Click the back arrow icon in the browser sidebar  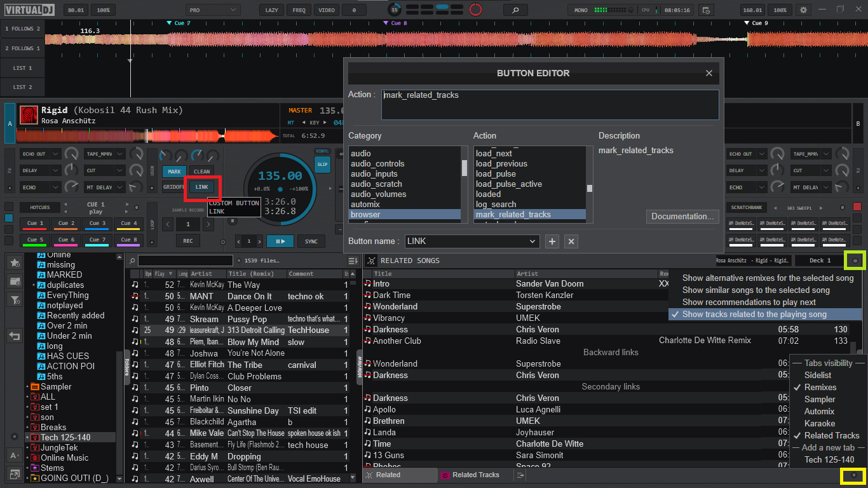14,336
